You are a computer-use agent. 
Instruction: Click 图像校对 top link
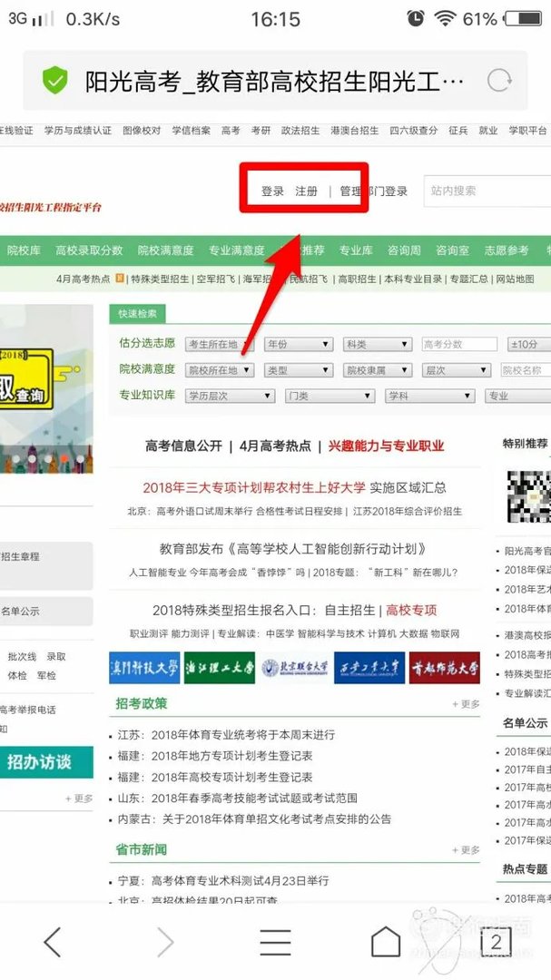point(142,131)
